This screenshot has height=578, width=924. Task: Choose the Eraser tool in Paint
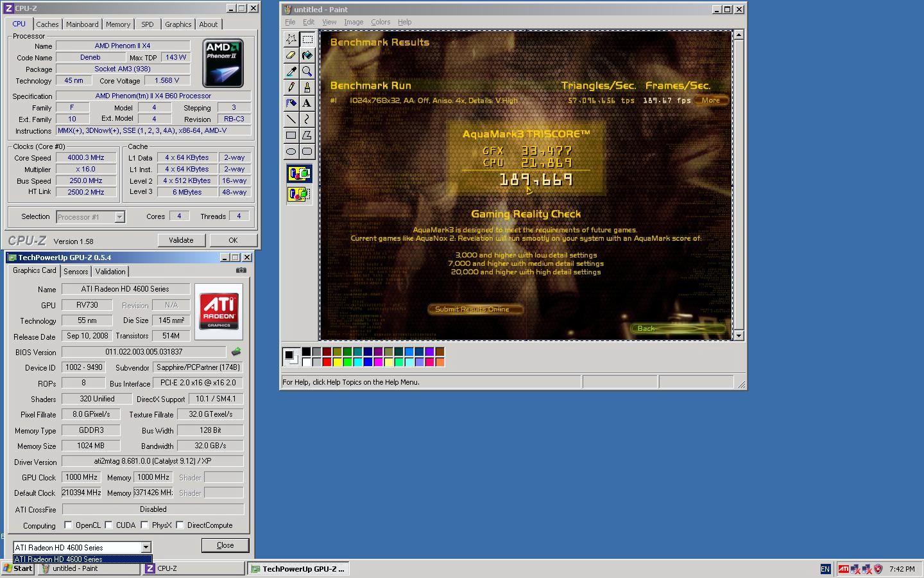tap(291, 55)
